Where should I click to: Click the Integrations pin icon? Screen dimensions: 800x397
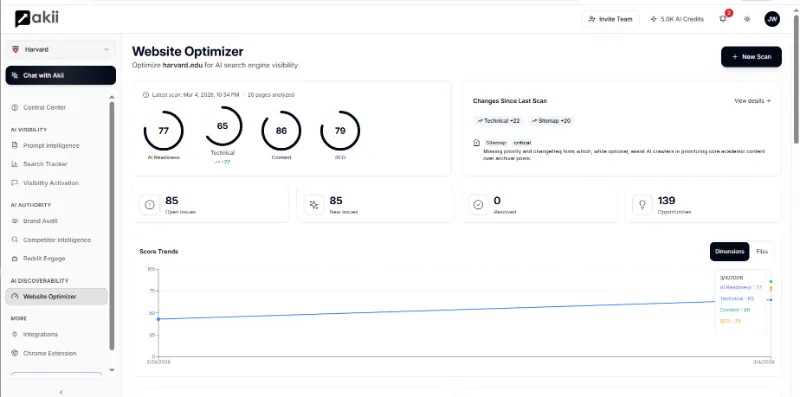click(14, 334)
